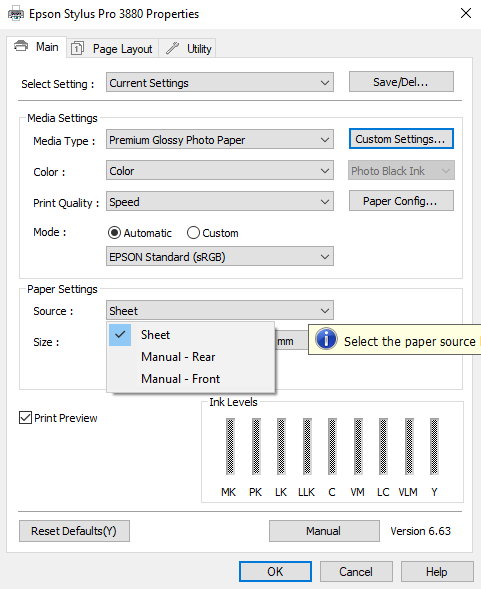The height and width of the screenshot is (589, 481).
Task: Click the Media Settings group label
Action: pos(62,118)
